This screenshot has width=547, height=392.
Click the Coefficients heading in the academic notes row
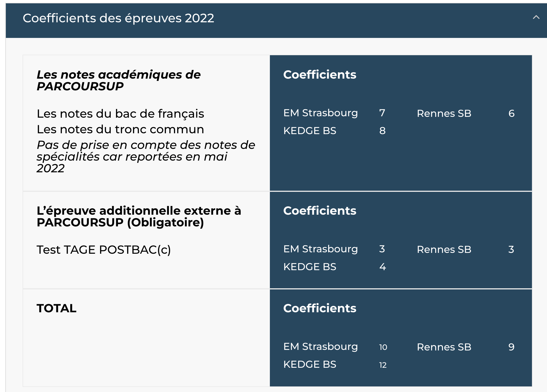(x=320, y=75)
